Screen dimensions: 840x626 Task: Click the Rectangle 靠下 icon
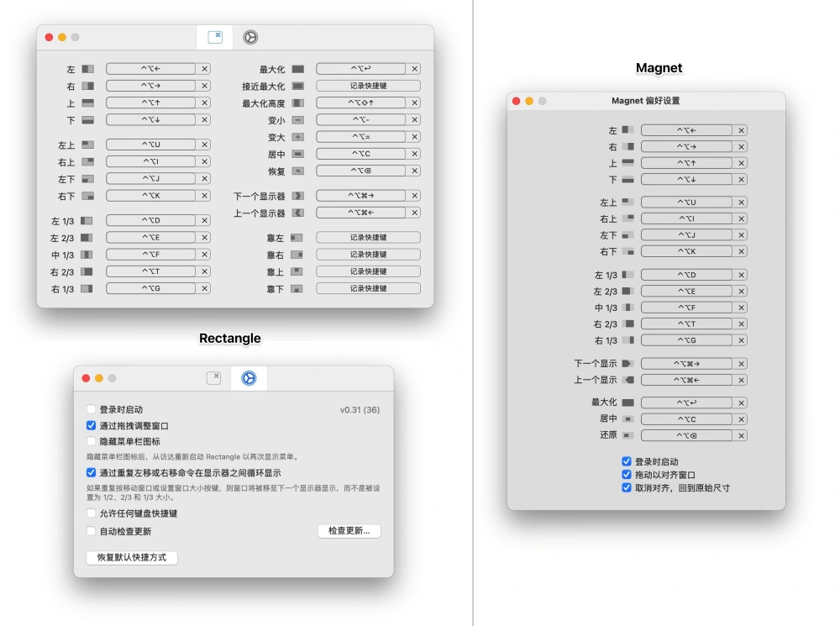click(x=297, y=289)
